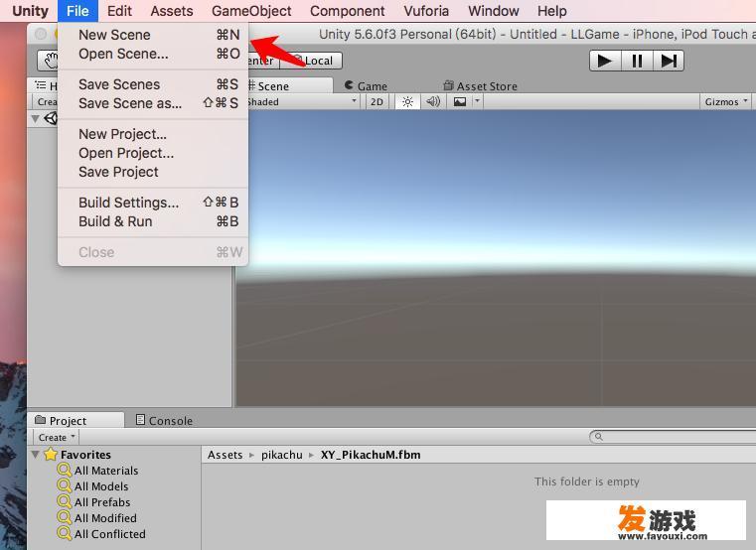Choose New Project... menu item
This screenshot has height=550, width=756.
[x=153, y=134]
